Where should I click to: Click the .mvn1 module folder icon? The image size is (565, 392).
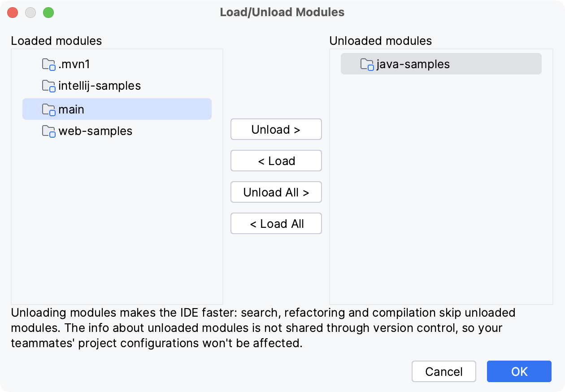coord(48,65)
